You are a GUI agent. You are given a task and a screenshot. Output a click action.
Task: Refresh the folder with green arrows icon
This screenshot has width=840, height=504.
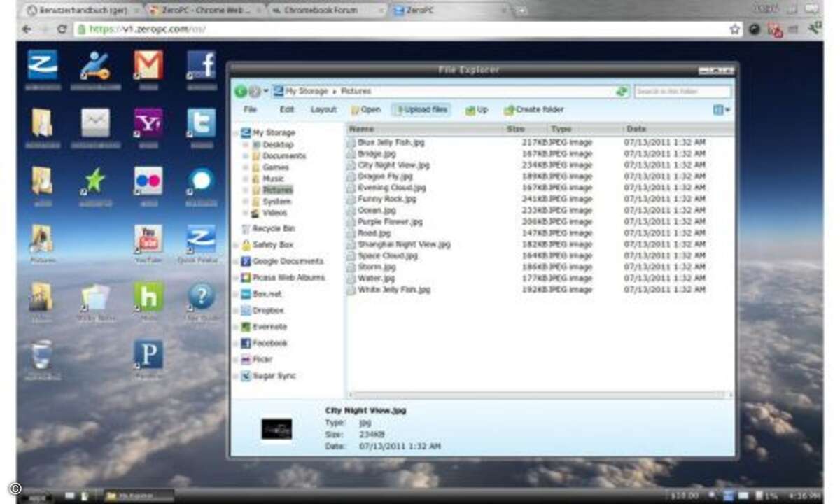tap(622, 92)
